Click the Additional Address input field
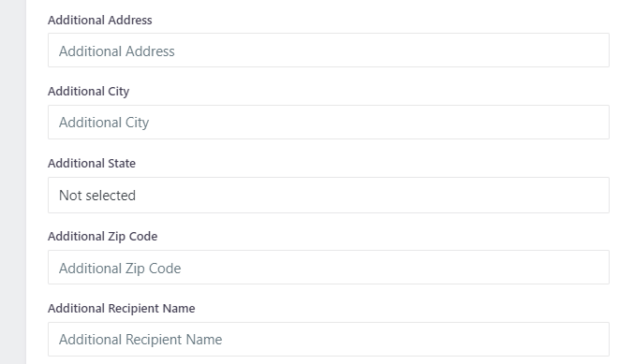Viewport: 619px width, 364px height. 329,51
